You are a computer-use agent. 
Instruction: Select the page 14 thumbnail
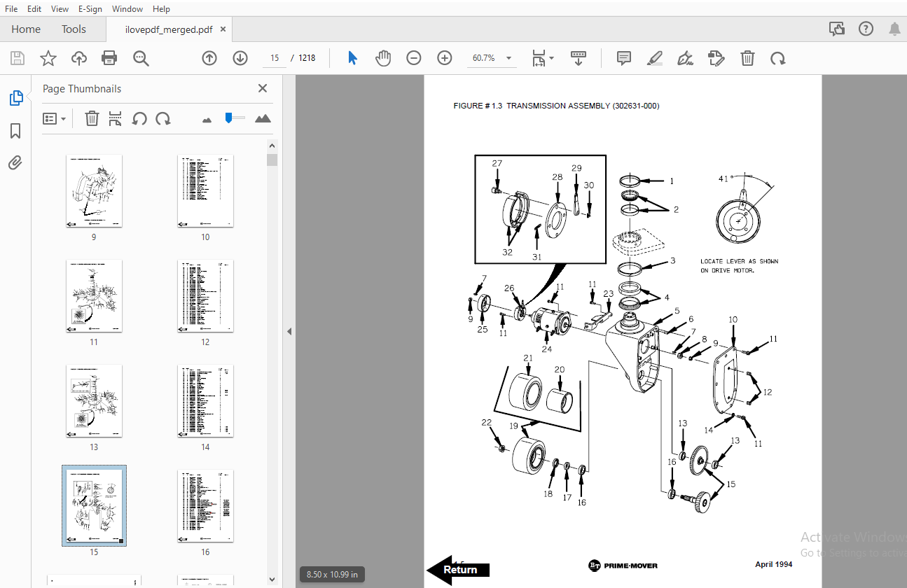(x=205, y=401)
